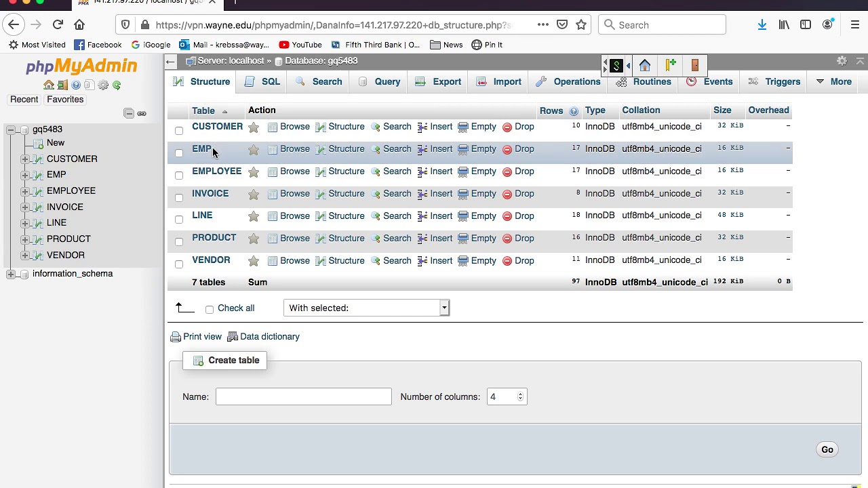Open the Export tab

438,81
